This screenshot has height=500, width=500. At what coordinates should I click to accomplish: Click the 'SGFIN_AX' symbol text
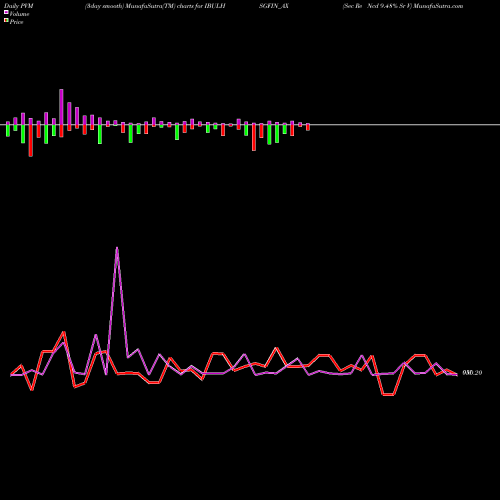[274, 6]
